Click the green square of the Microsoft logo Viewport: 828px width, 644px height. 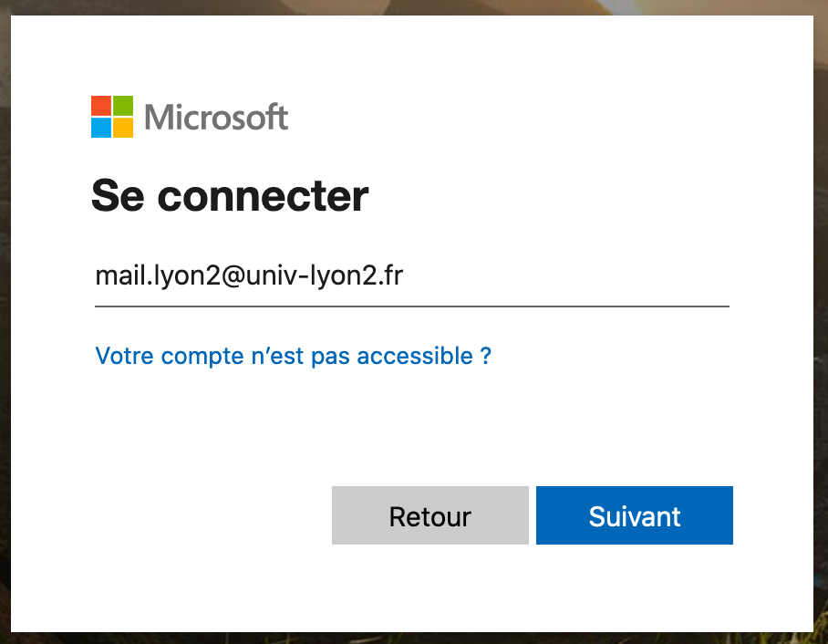(123, 106)
